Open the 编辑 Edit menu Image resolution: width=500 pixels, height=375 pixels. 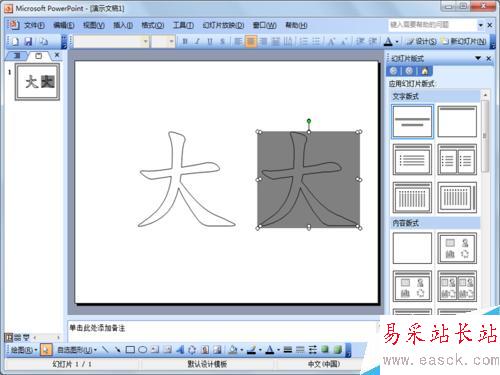[x=64, y=25]
